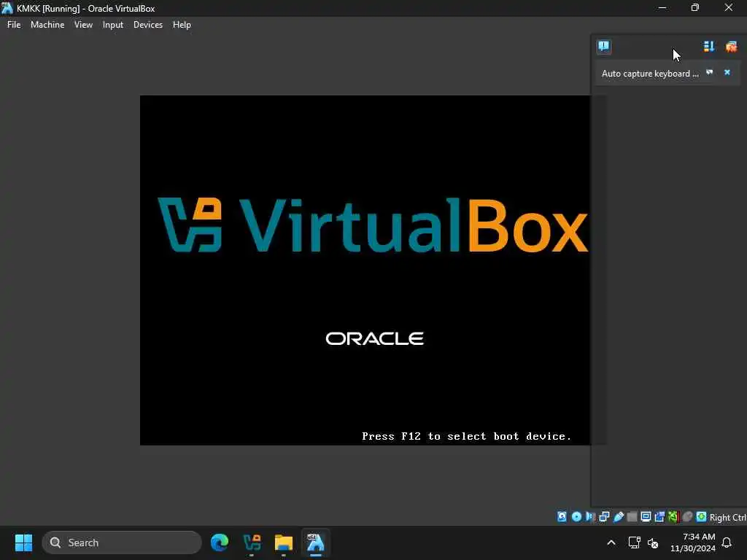Viewport: 747px width, 560px height.
Task: Click the USB devices status icon
Action: tap(619, 517)
